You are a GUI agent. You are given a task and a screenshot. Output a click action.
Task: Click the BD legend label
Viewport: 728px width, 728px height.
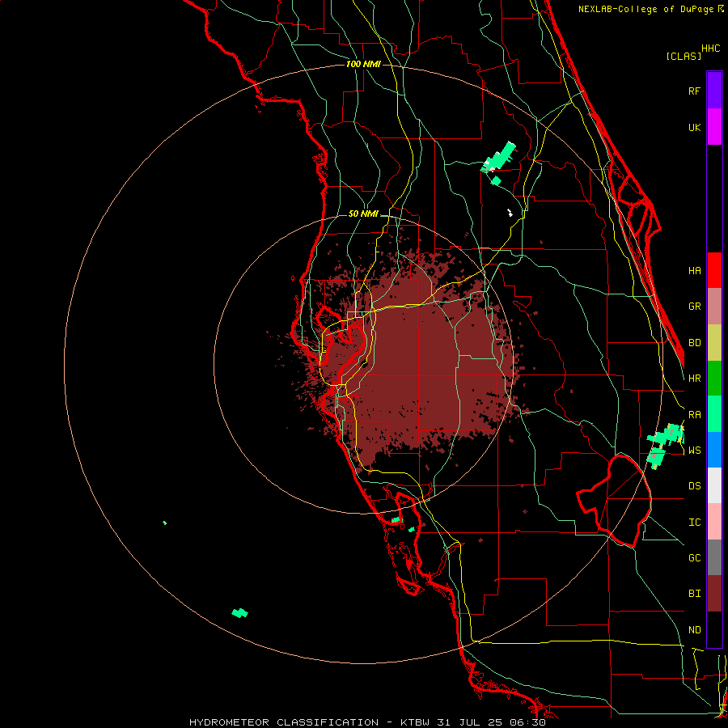695,343
